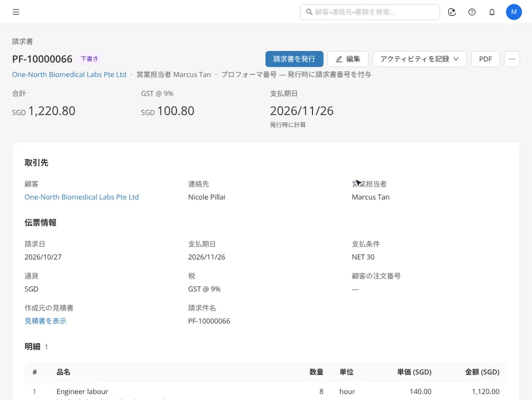Click the GST amount SGD 100.80
The width and height of the screenshot is (532, 400).
click(x=167, y=111)
